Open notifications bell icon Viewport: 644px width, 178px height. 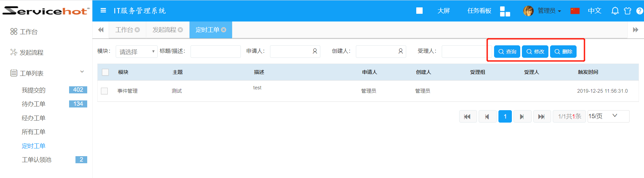[x=615, y=11]
